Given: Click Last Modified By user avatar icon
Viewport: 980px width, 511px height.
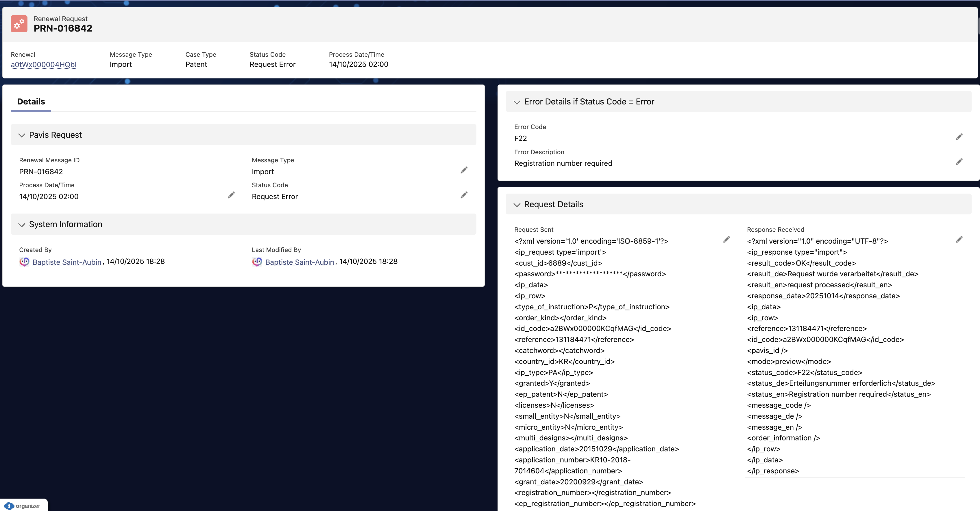Looking at the screenshot, I should tap(257, 262).
